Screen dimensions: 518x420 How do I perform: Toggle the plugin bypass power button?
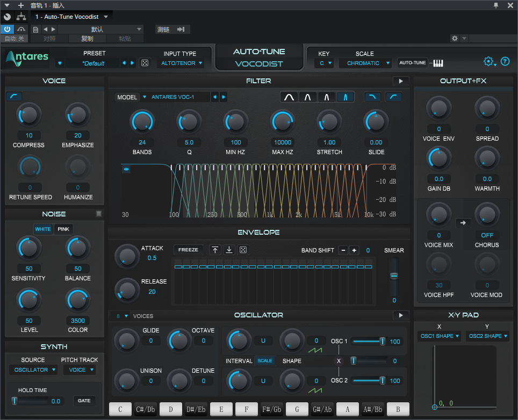tap(7, 29)
